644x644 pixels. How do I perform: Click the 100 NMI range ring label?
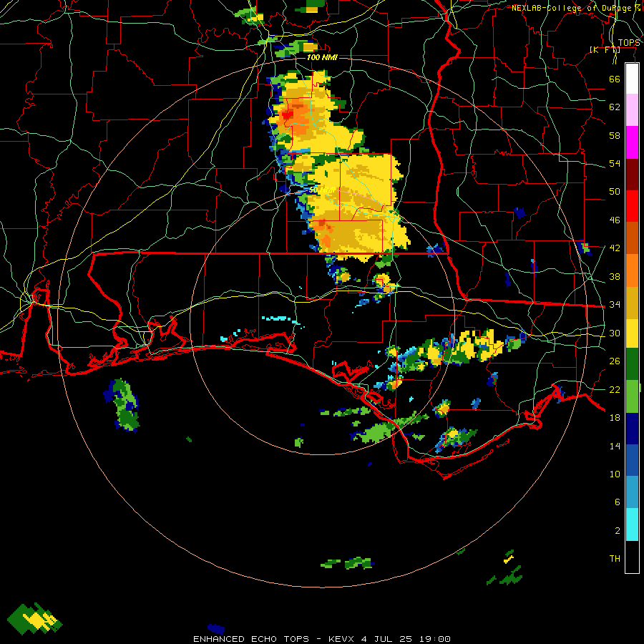coord(322,57)
